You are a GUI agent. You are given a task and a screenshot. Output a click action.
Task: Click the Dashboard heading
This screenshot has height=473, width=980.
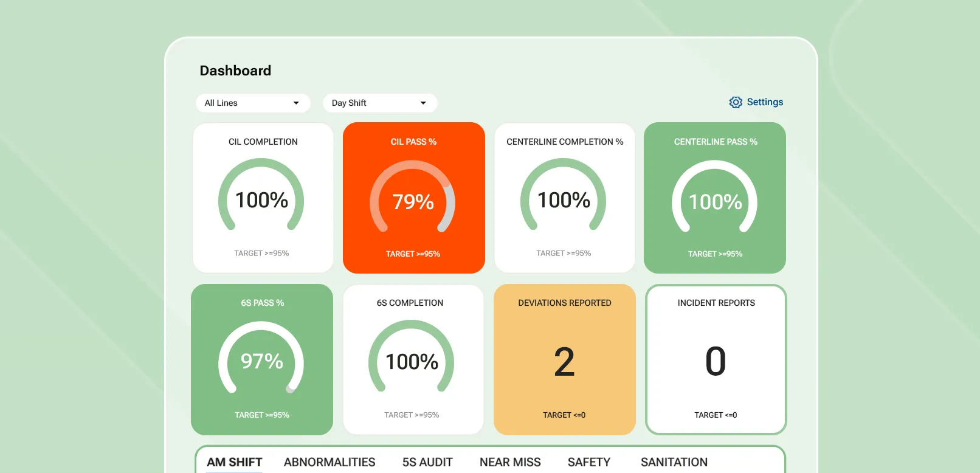click(x=235, y=71)
